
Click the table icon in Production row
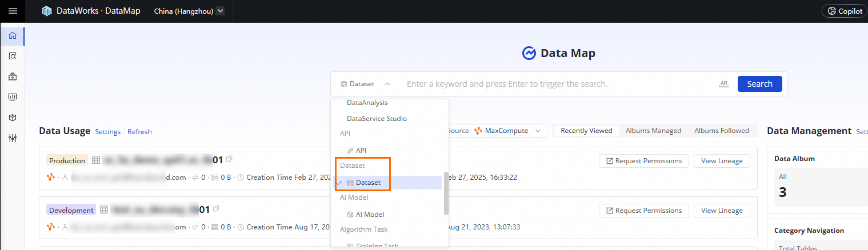[x=96, y=160]
